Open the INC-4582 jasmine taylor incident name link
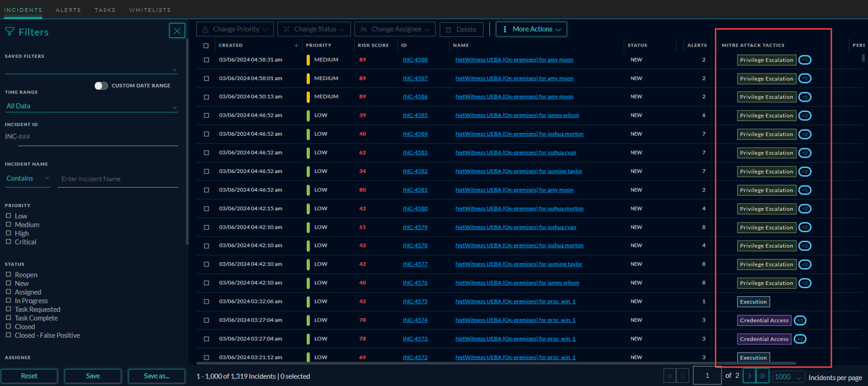The width and height of the screenshot is (868, 386). click(x=519, y=171)
